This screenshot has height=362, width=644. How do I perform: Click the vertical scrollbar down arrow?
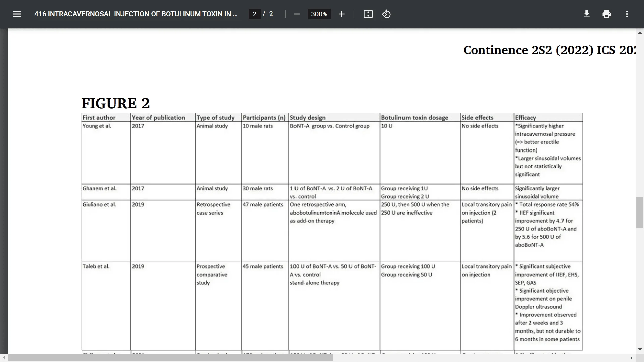640,350
